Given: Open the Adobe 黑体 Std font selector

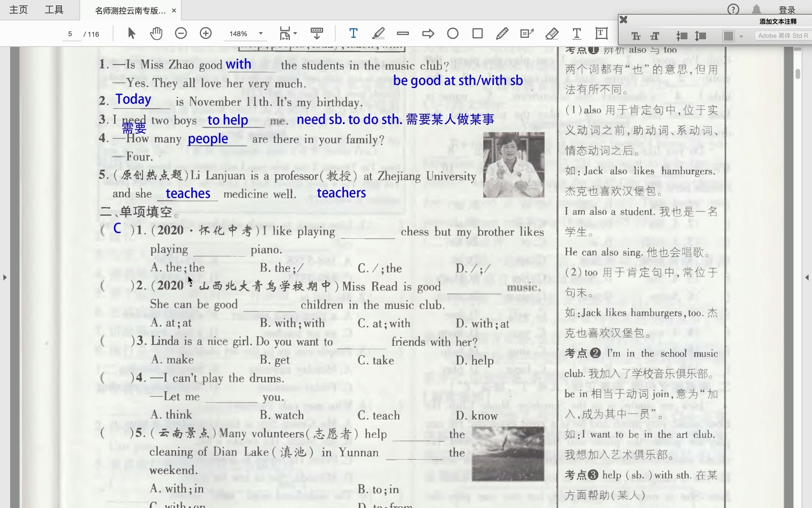Looking at the screenshot, I should (x=783, y=36).
